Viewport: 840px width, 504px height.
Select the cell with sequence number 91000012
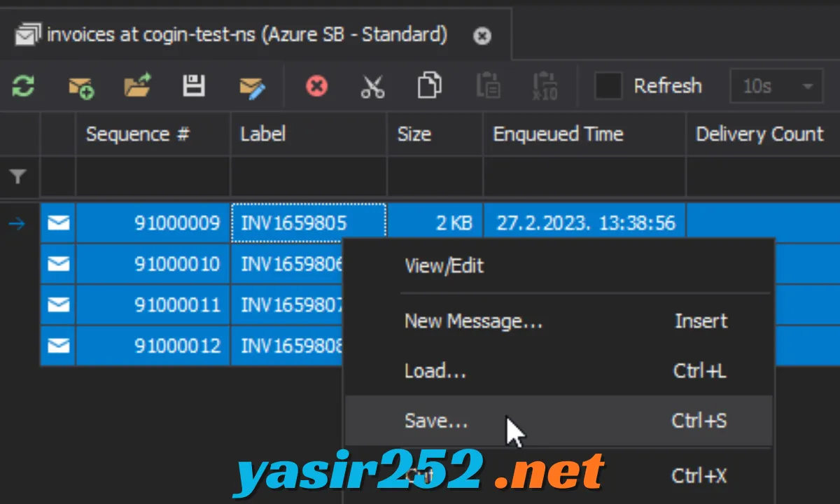coord(153,345)
